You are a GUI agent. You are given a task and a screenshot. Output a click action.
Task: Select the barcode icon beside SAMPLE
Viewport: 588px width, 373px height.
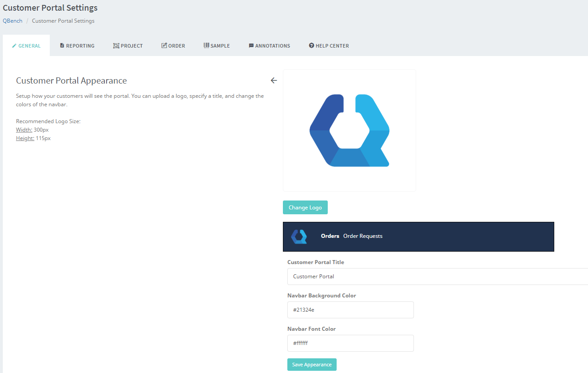pyautogui.click(x=206, y=45)
